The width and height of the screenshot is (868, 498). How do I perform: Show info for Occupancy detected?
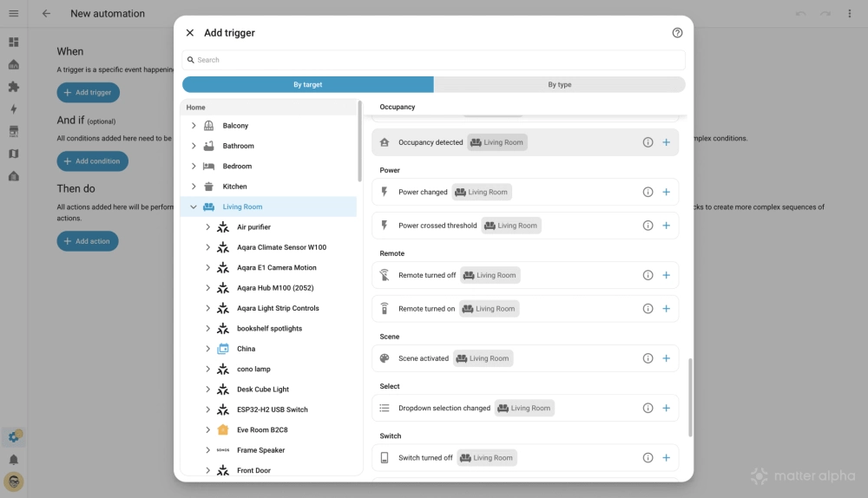tap(648, 142)
